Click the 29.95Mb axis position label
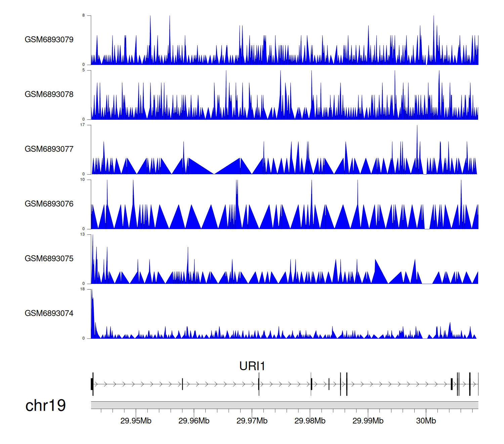Image resolution: width=504 pixels, height=444 pixels. [136, 421]
